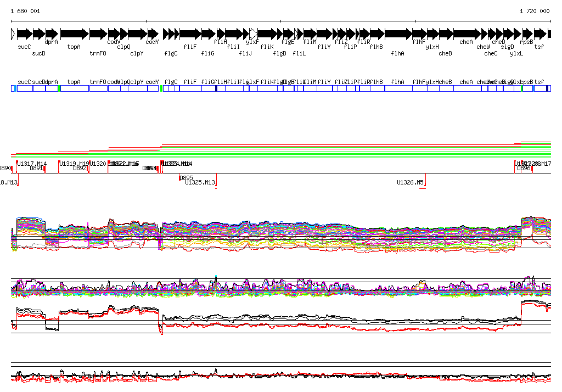
Task: Click the long cheA gene arrow
Action: [467, 34]
